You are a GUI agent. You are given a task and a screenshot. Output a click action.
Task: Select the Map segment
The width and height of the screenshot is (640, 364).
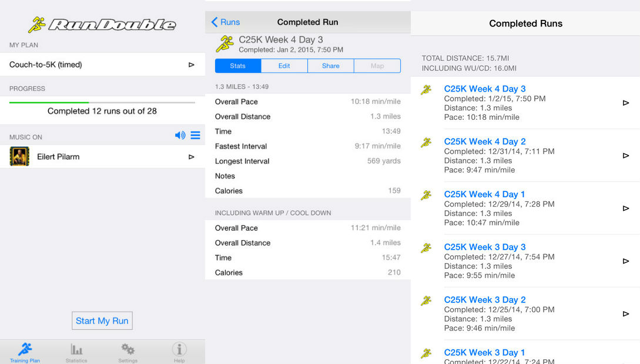pyautogui.click(x=377, y=66)
